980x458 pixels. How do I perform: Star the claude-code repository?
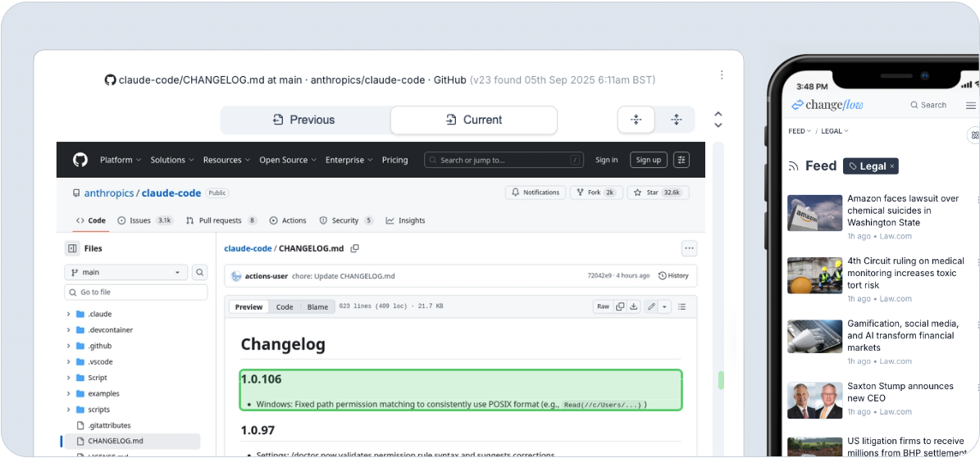648,193
